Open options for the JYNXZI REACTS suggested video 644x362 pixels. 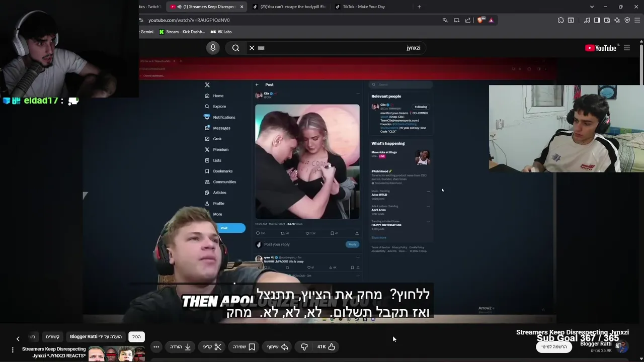[13, 349]
